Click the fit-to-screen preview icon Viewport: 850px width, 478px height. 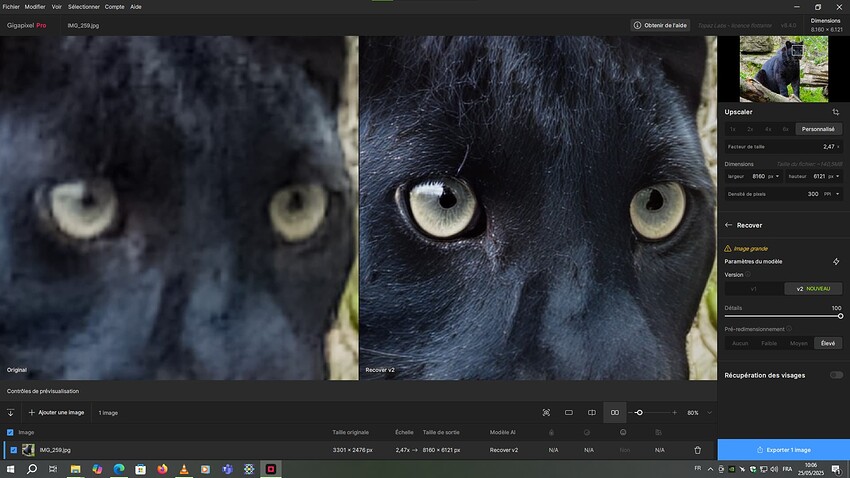pyautogui.click(x=546, y=412)
